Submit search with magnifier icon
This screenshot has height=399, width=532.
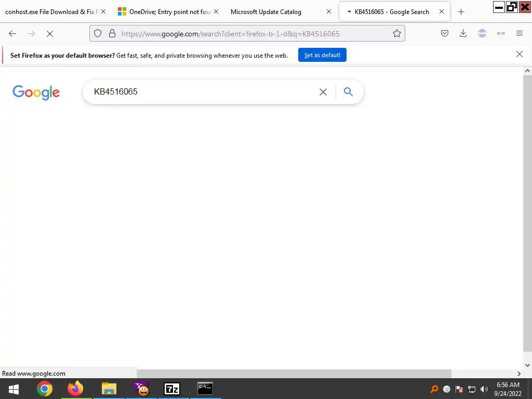click(348, 91)
